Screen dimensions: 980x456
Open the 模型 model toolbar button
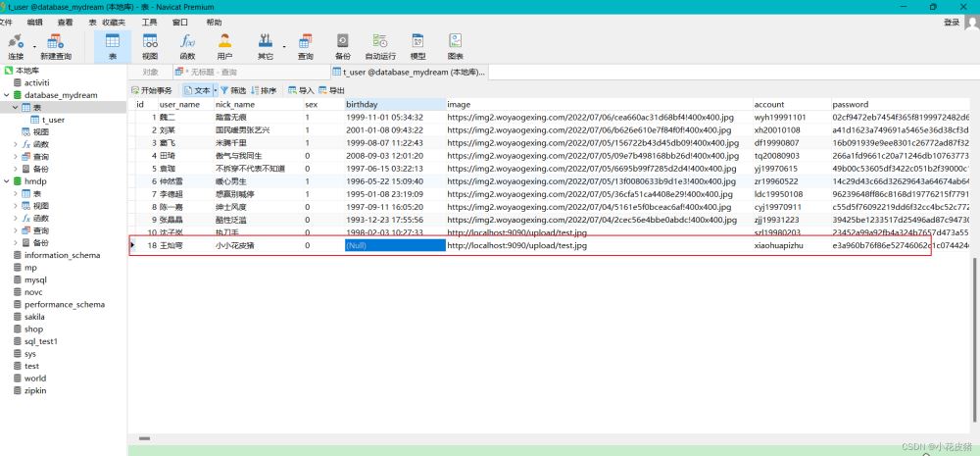[417, 47]
